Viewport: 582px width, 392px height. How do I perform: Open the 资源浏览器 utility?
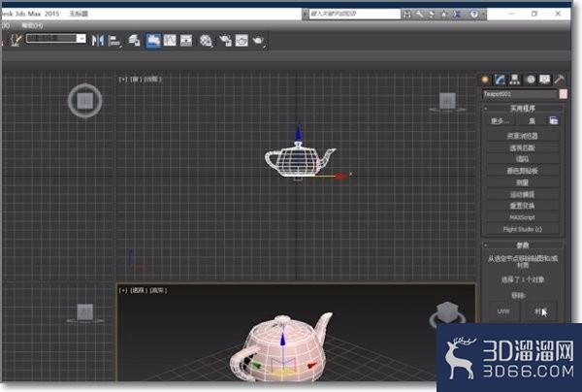coord(523,136)
